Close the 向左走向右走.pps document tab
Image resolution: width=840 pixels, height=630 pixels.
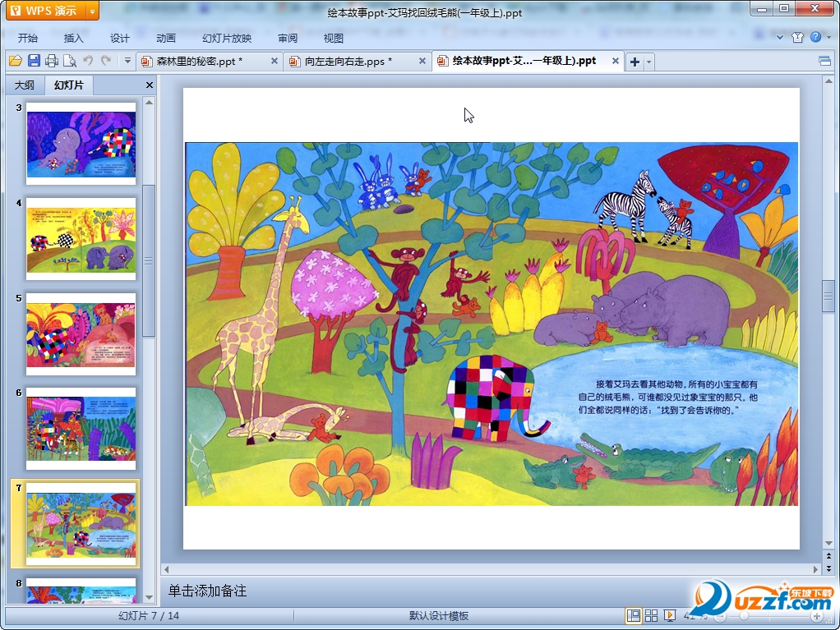tap(422, 61)
